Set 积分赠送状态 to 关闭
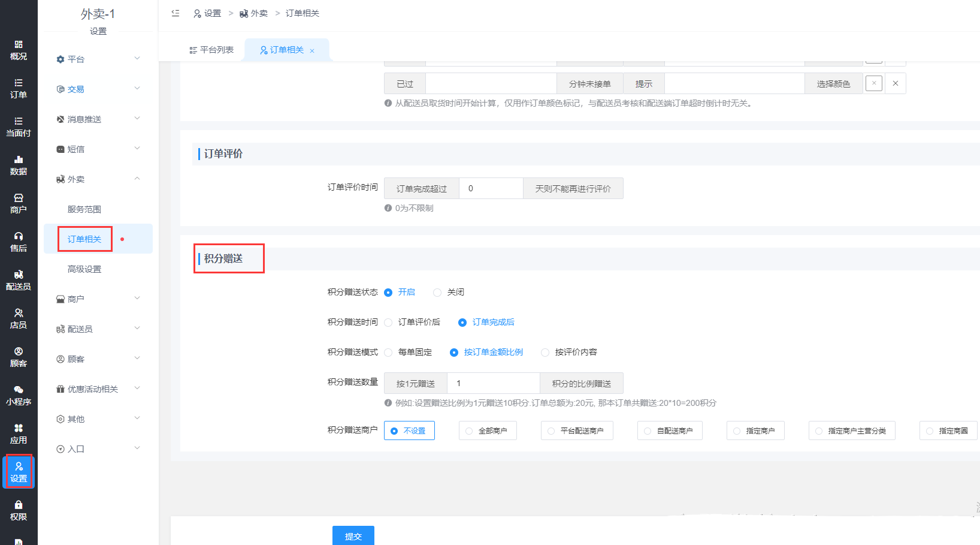 tap(449, 292)
